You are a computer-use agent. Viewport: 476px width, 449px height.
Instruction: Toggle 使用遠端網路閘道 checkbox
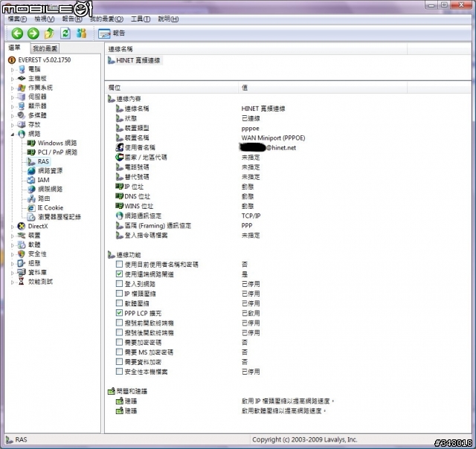[x=119, y=274]
